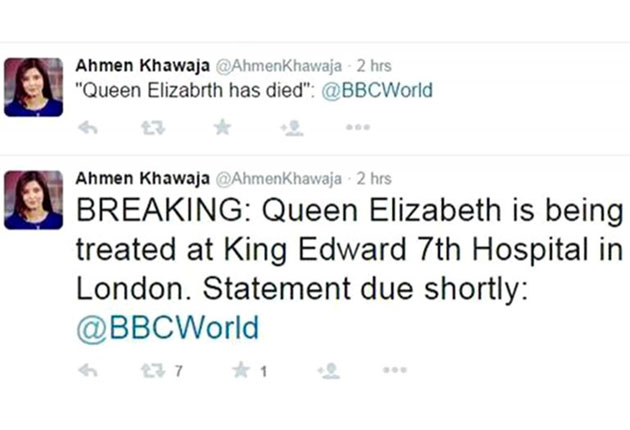The width and height of the screenshot is (630, 430).
Task: Click Ahmen Khawaja name on "has died" tweet
Action: (x=141, y=66)
